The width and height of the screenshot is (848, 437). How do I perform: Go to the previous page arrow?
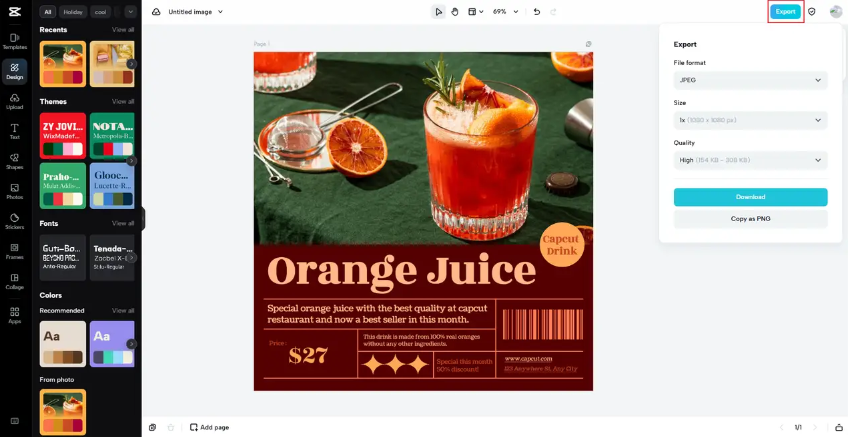tap(780, 427)
